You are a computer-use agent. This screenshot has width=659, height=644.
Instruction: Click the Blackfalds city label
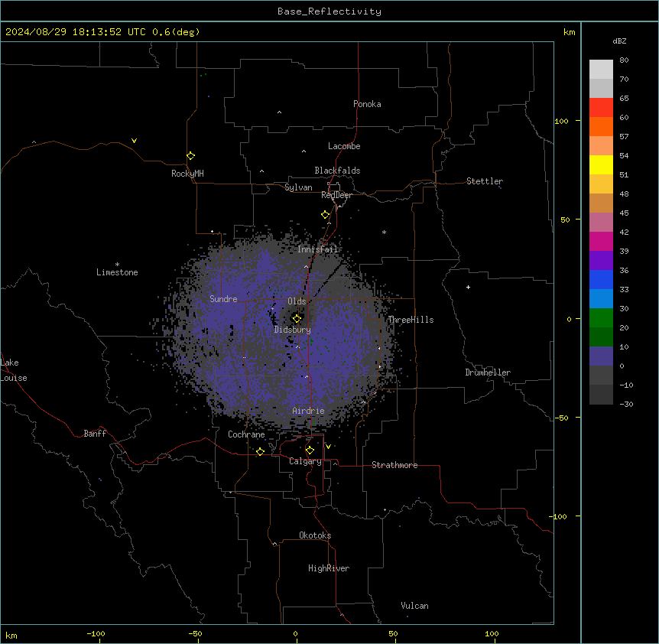337,171
